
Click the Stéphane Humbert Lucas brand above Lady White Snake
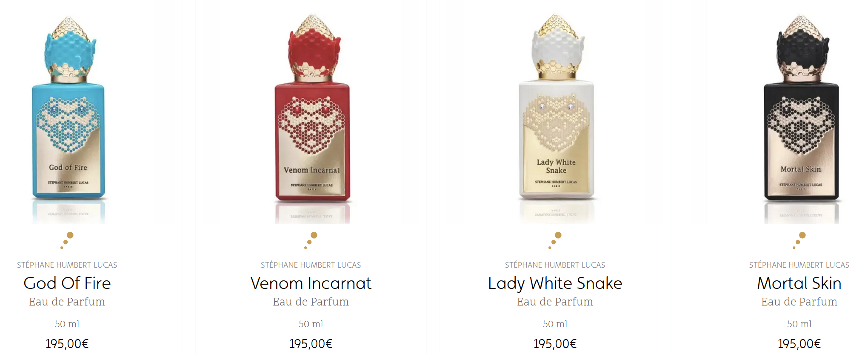click(x=555, y=265)
